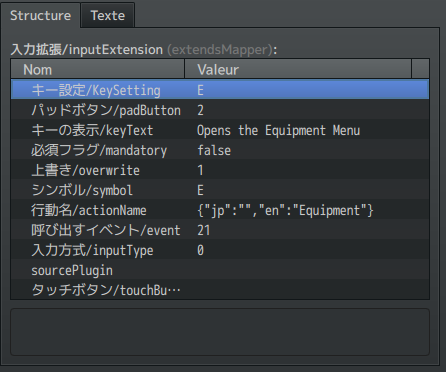
Task: Select the キー設定/KeySetting row
Action: 220,90
